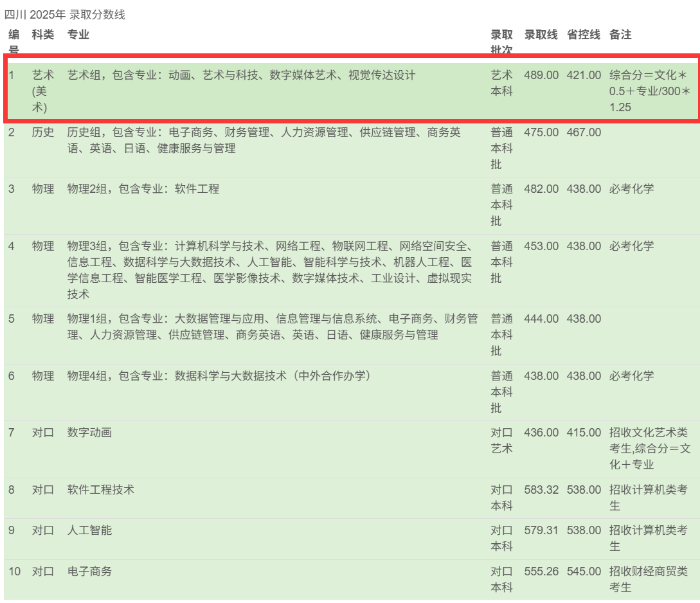The image size is (700, 603).
Task: Click the 数字动画 major cell
Action: click(x=89, y=433)
